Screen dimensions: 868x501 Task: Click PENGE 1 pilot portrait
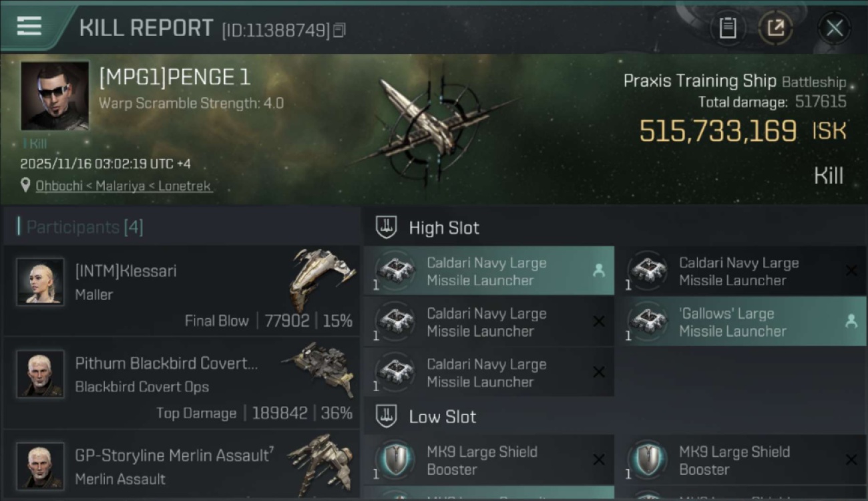click(x=55, y=96)
